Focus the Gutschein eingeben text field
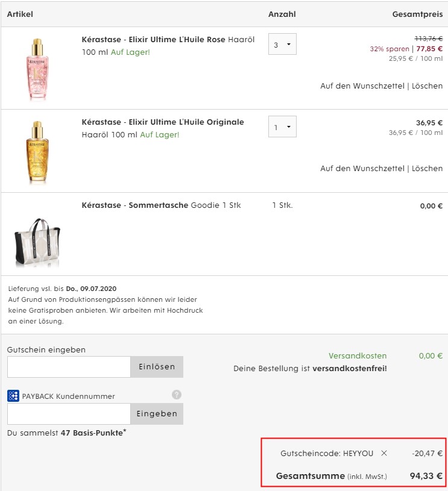448x491 pixels. (69, 367)
